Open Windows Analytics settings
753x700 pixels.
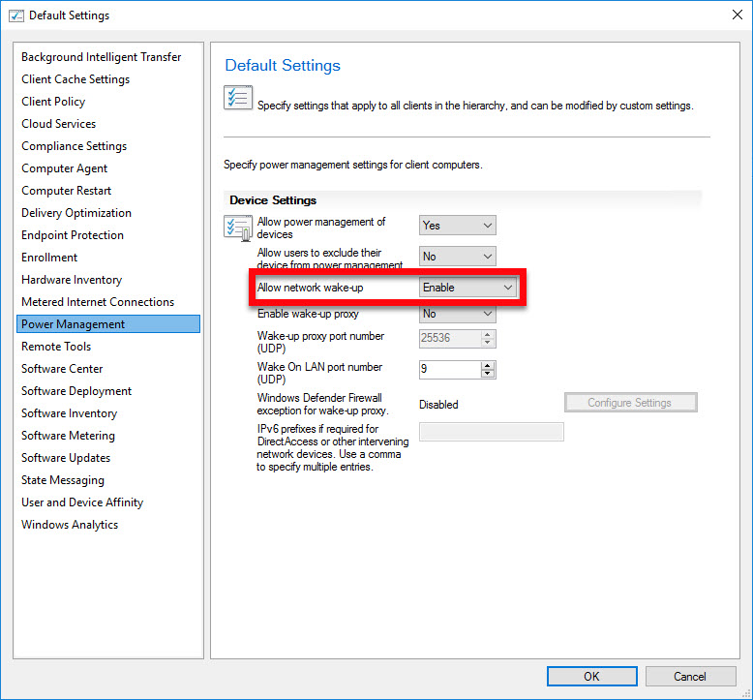tap(70, 525)
